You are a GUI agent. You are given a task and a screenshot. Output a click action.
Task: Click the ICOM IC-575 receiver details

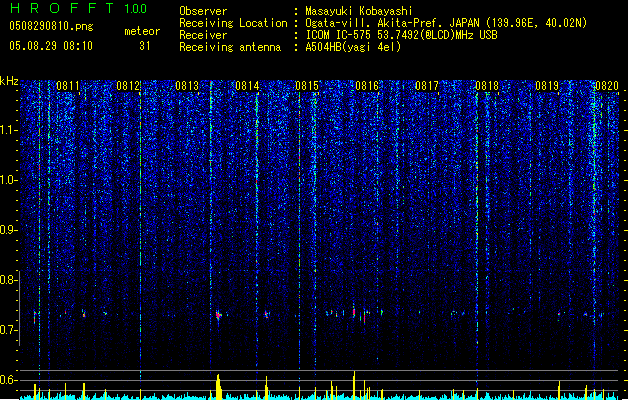point(401,35)
